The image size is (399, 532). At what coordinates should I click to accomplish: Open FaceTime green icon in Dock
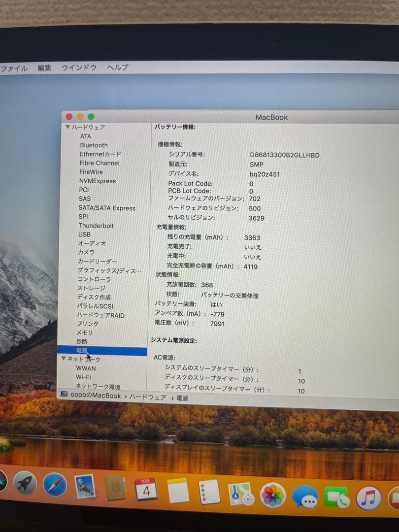336,498
